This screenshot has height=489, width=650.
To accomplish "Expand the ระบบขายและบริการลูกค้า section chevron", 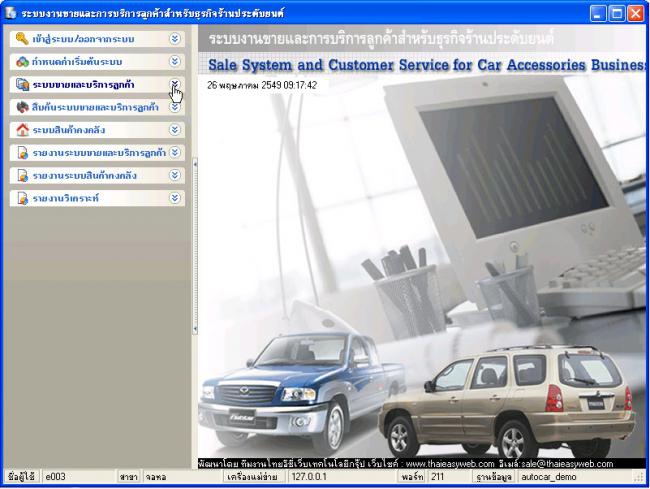I will point(175,84).
